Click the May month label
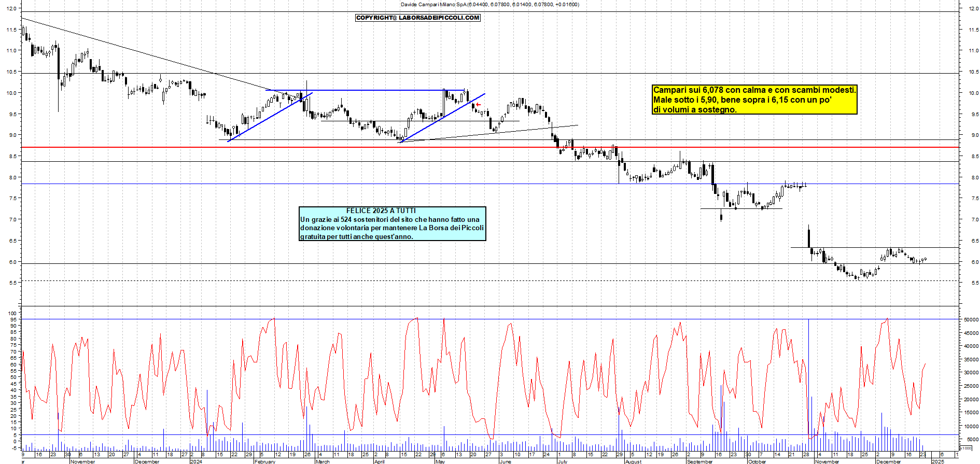Image resolution: width=980 pixels, height=464 pixels. (440, 461)
